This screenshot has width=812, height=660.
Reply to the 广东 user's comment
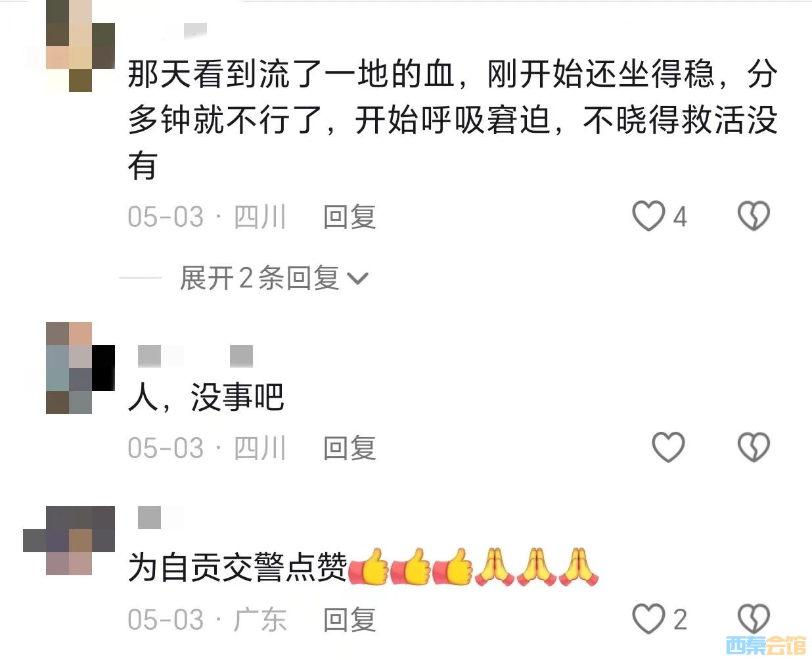[350, 620]
